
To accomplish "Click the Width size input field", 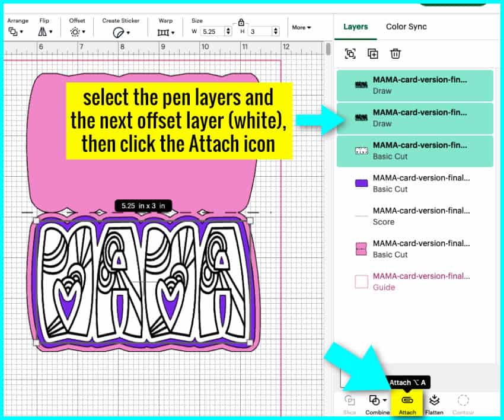I will 212,31.
